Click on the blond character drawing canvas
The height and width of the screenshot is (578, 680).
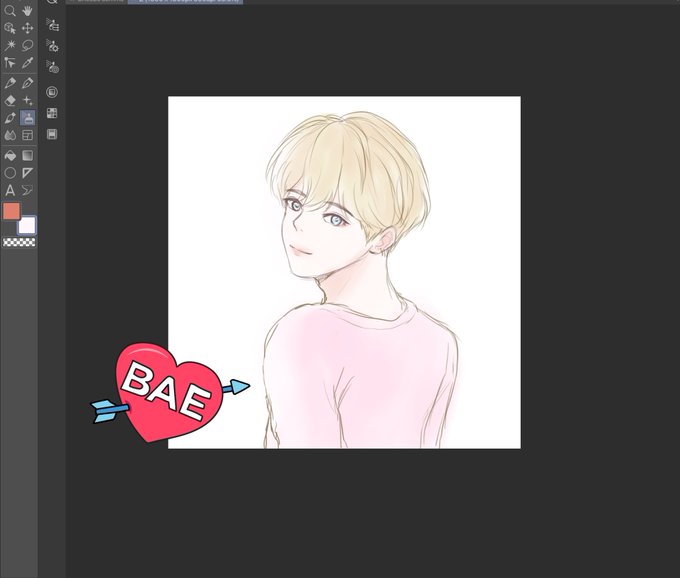(x=344, y=272)
